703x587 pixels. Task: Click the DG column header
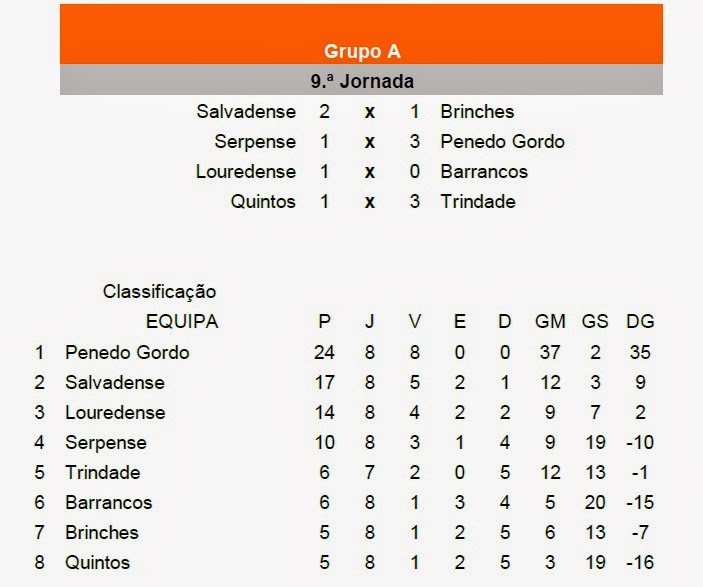(640, 322)
